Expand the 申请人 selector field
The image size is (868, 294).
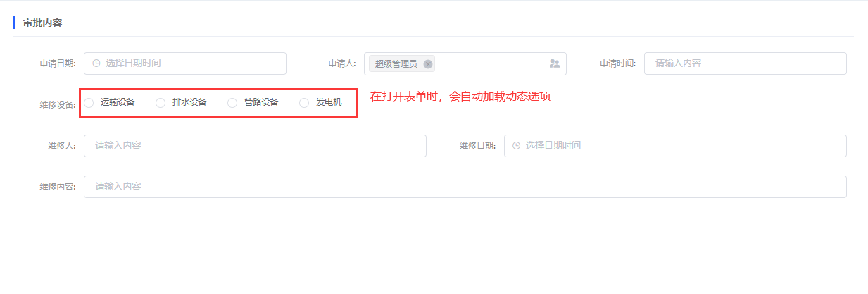point(465,63)
